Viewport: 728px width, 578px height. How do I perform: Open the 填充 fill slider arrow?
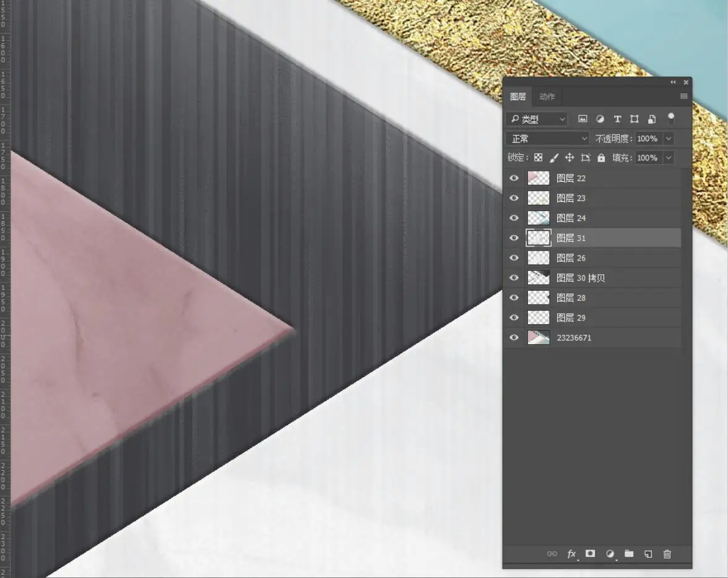pyautogui.click(x=669, y=158)
